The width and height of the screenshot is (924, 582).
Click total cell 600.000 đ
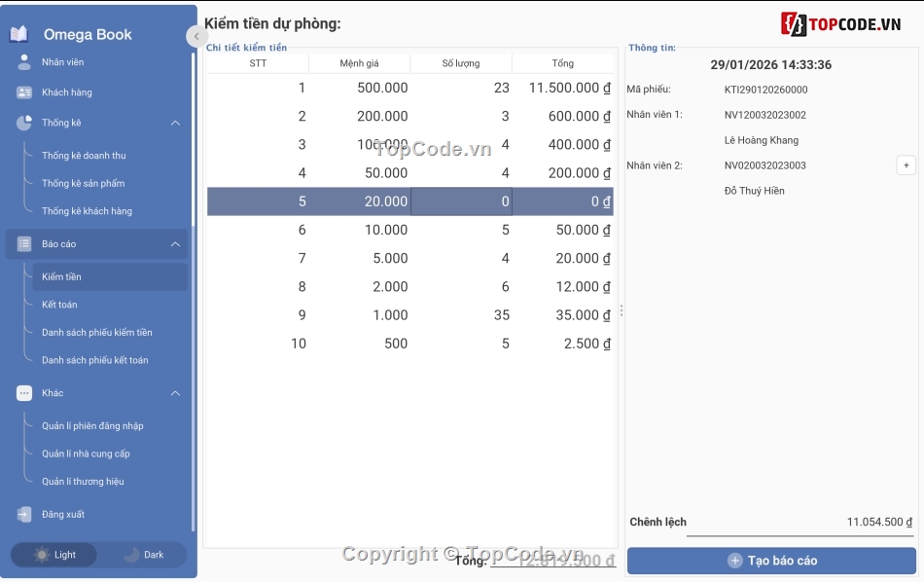[563, 116]
